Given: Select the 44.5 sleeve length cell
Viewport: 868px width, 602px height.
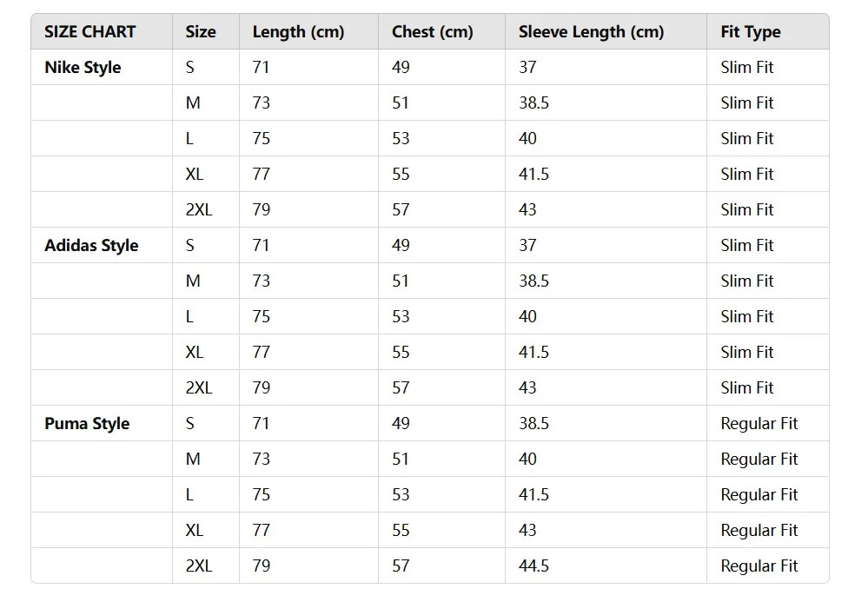Looking at the screenshot, I should (x=533, y=566).
